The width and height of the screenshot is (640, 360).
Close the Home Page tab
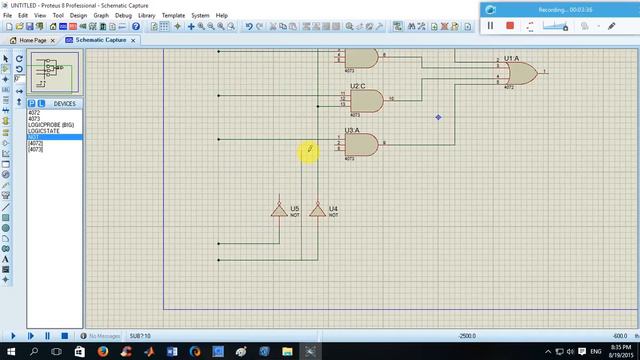[52, 40]
